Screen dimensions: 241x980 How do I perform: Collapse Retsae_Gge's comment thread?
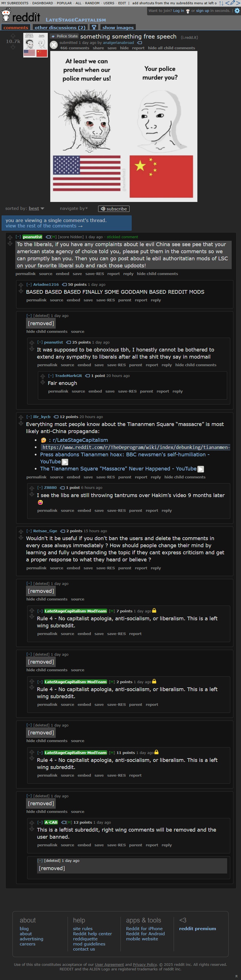point(29,531)
